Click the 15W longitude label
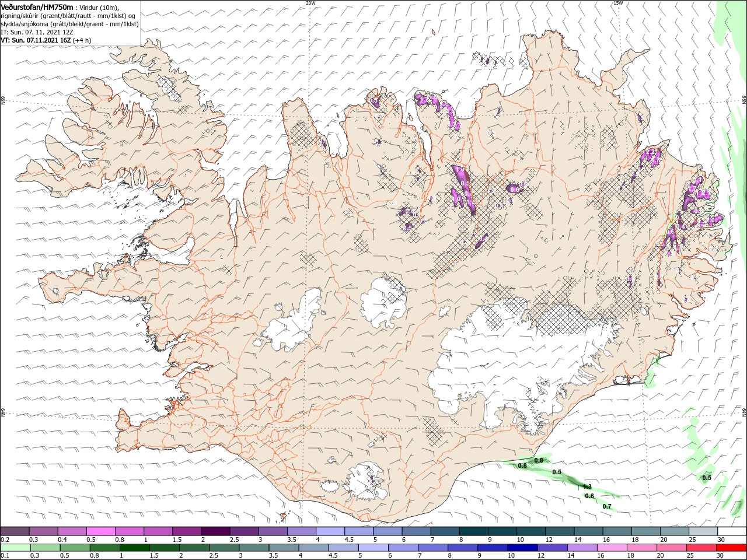This screenshot has height=560, width=747. click(617, 3)
